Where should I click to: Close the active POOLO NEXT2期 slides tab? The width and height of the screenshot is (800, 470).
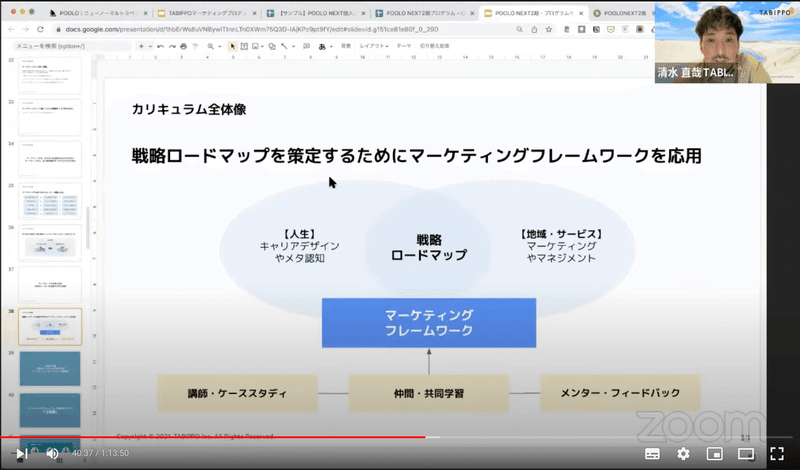(x=581, y=13)
